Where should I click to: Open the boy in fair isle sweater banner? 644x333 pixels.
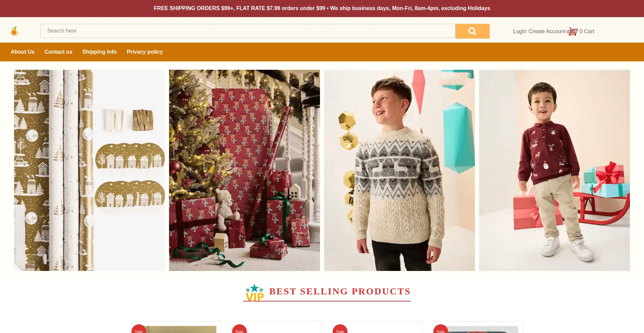coord(399,170)
